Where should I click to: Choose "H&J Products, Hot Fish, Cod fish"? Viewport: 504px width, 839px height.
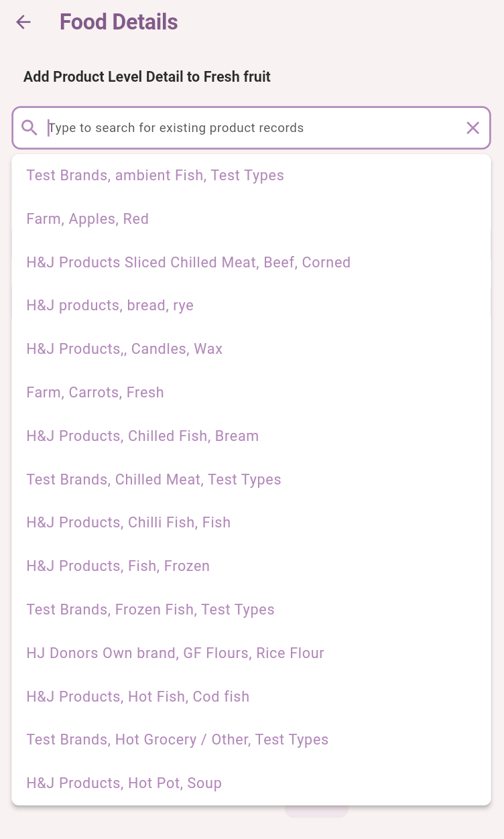[x=138, y=697]
